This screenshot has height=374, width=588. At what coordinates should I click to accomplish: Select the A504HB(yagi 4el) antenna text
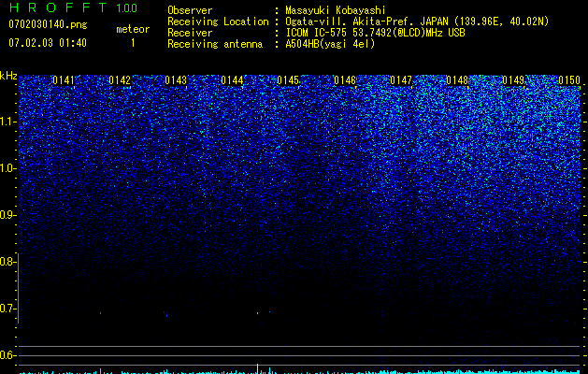[330, 44]
